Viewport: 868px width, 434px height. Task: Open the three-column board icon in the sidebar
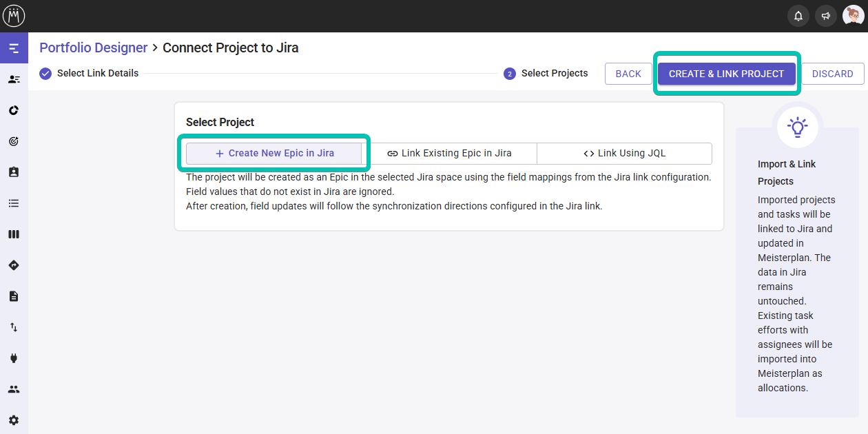pyautogui.click(x=14, y=234)
